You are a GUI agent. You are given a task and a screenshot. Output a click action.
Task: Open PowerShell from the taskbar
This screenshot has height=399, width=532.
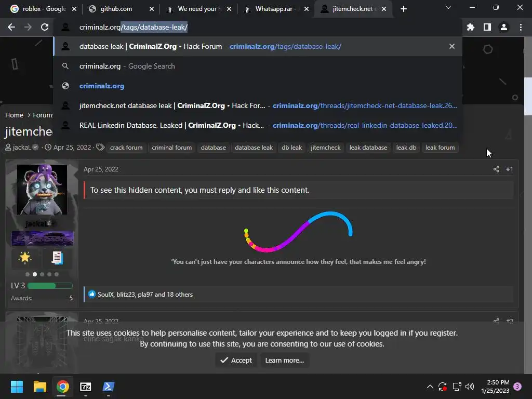coord(109,387)
